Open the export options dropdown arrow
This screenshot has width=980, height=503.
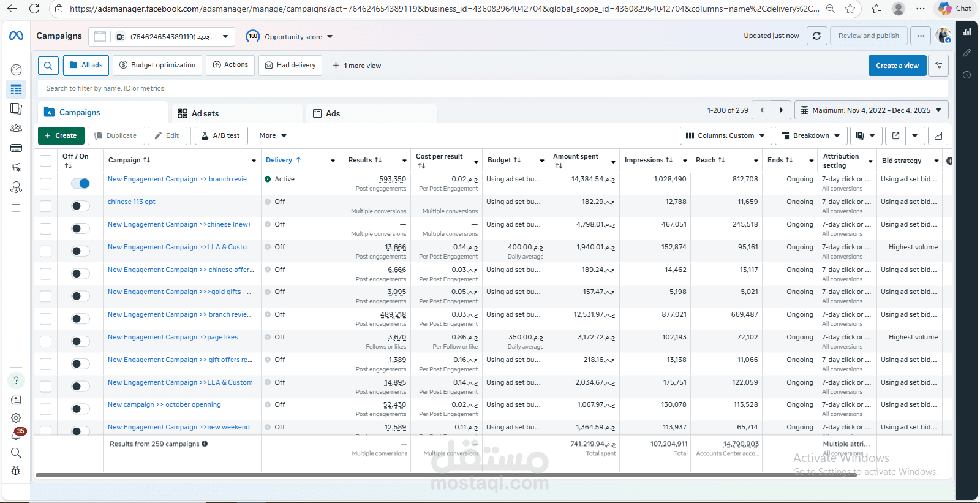tap(914, 135)
